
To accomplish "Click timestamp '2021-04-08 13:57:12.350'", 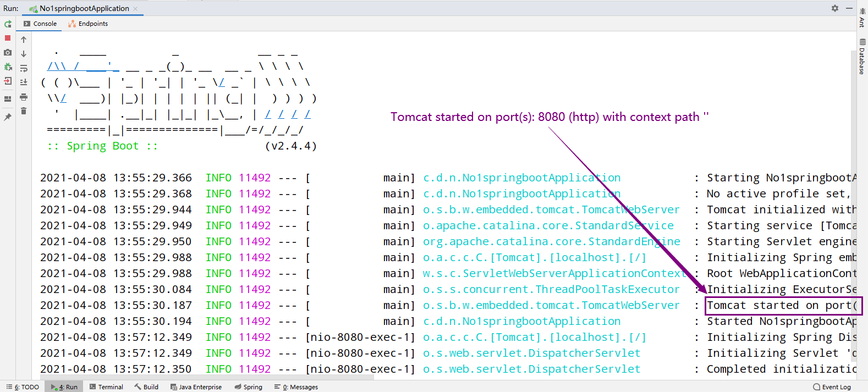I will [116, 369].
